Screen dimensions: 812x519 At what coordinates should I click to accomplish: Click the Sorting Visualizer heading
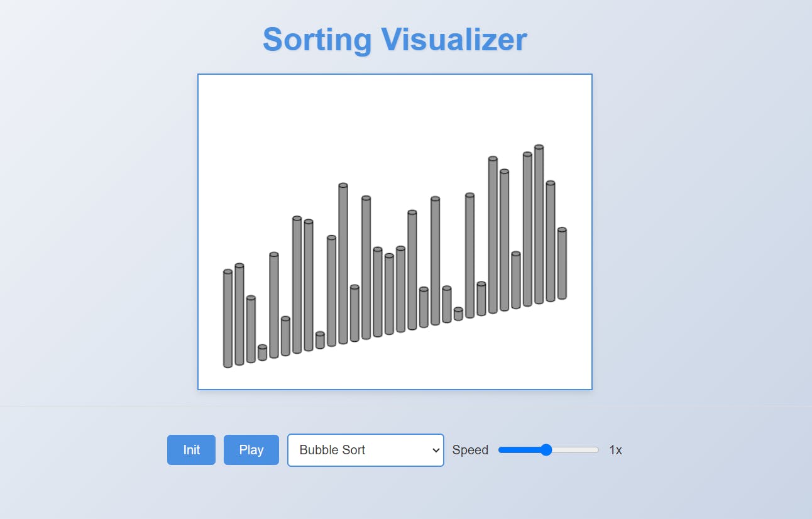(395, 40)
